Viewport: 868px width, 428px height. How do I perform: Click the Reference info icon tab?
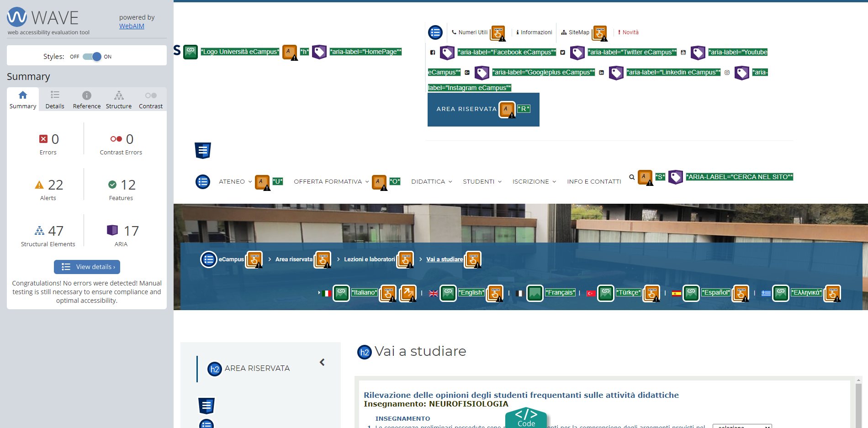87,95
